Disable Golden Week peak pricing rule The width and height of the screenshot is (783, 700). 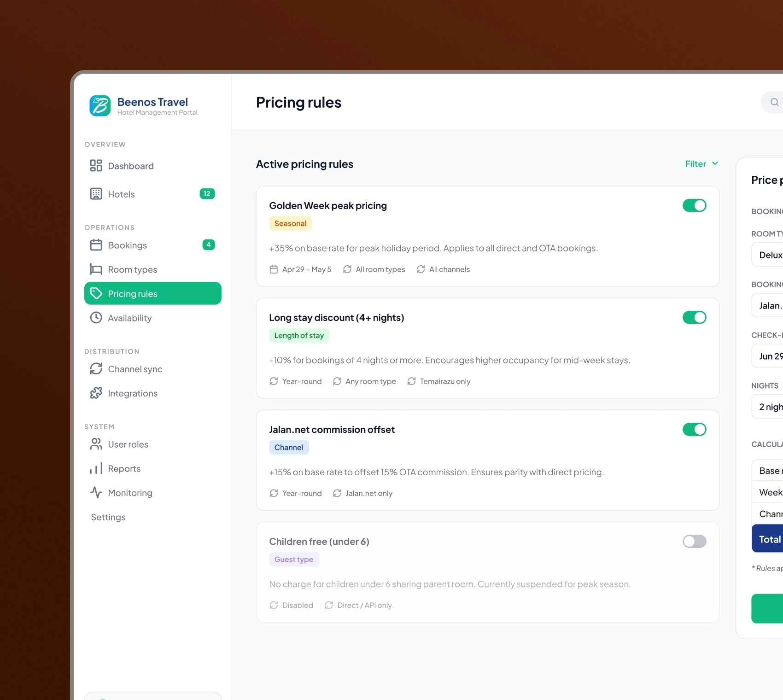click(694, 205)
